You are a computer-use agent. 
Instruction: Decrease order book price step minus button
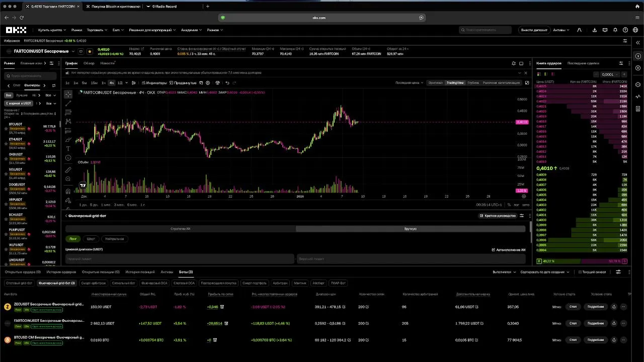[x=596, y=74]
